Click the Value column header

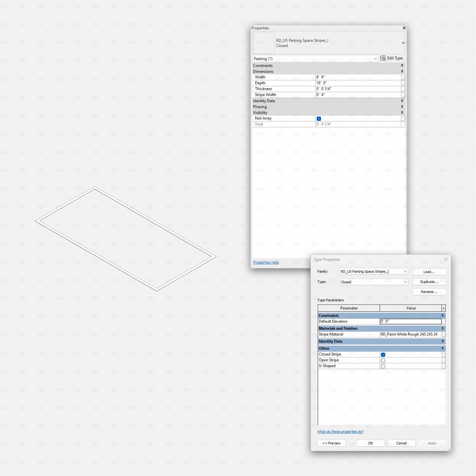(x=411, y=308)
